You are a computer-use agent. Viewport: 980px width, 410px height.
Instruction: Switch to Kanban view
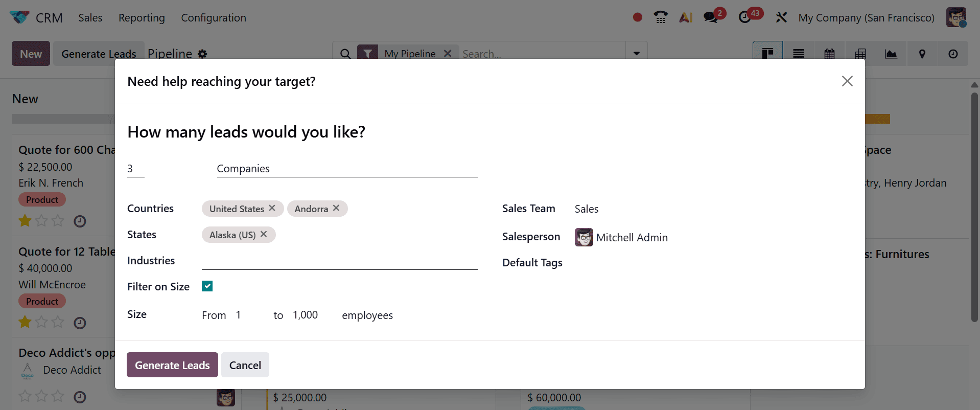(x=767, y=54)
